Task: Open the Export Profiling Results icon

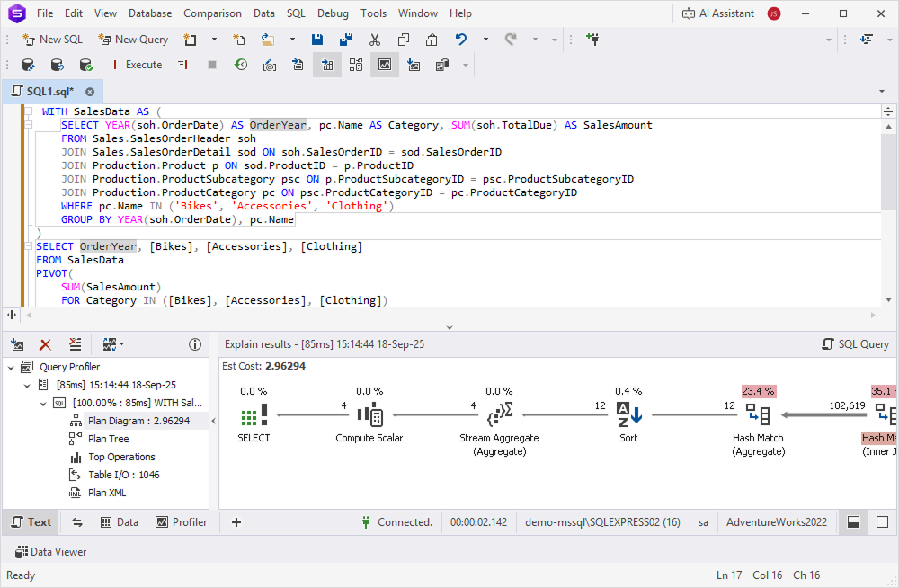Action: pos(17,344)
